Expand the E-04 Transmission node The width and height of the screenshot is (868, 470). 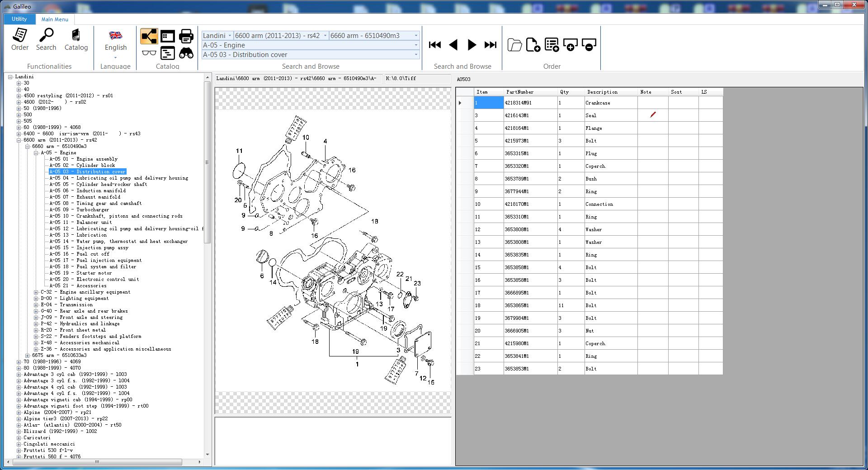pyautogui.click(x=36, y=305)
